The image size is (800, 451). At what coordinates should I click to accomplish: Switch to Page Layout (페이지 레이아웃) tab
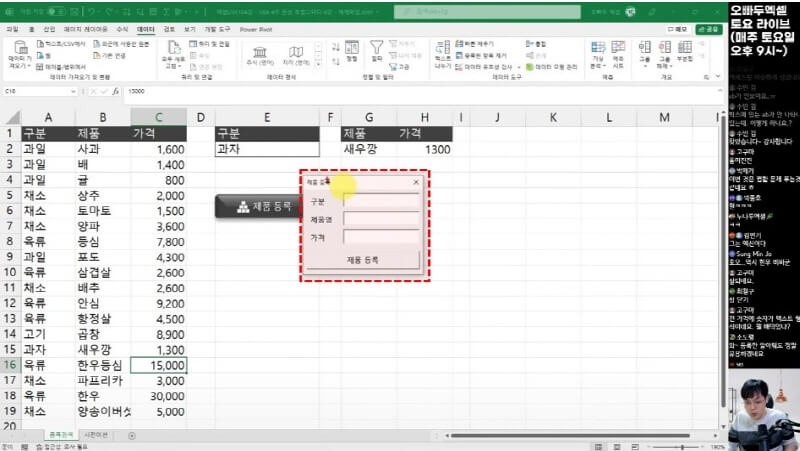(85, 30)
